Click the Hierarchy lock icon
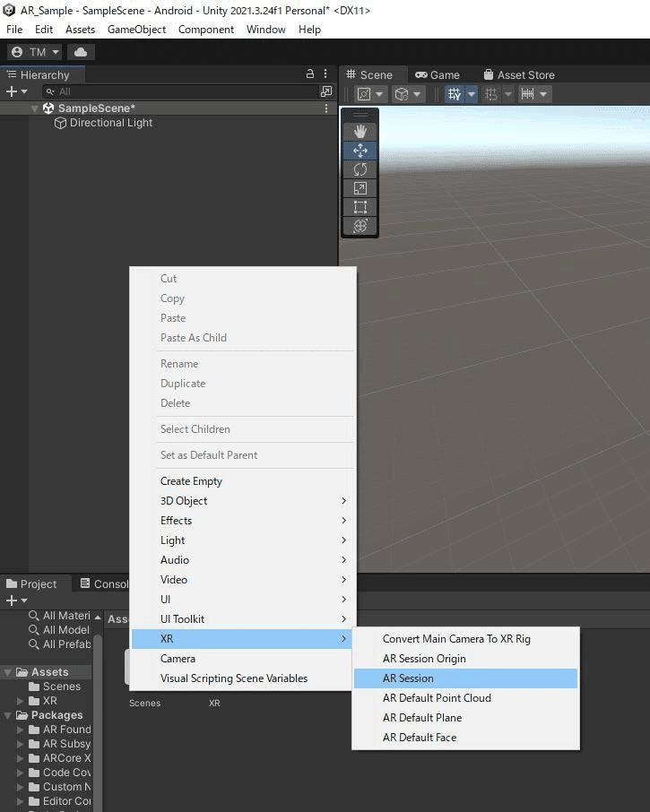 pos(309,73)
